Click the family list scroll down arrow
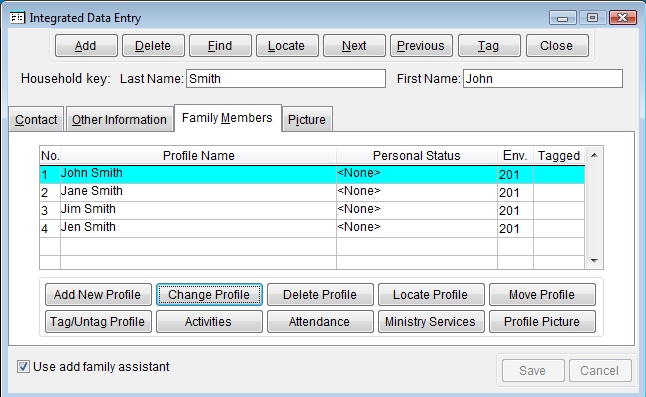The height and width of the screenshot is (397, 646). (594, 260)
